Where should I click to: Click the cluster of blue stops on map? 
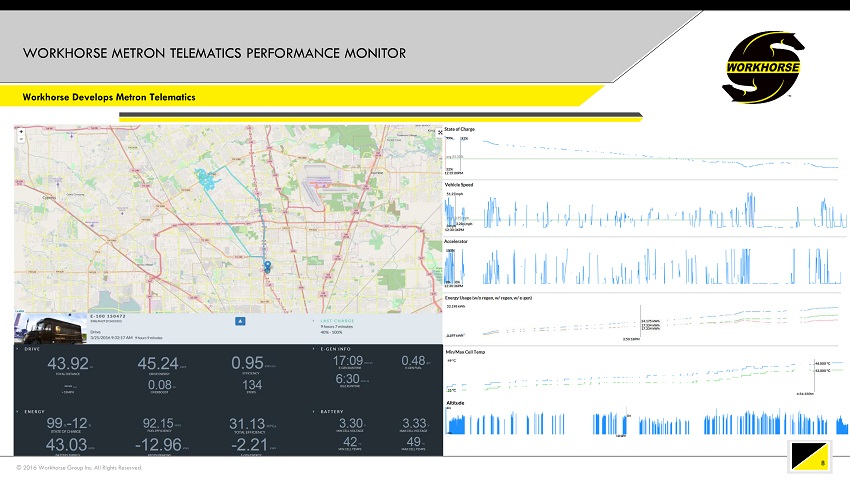pos(206,181)
